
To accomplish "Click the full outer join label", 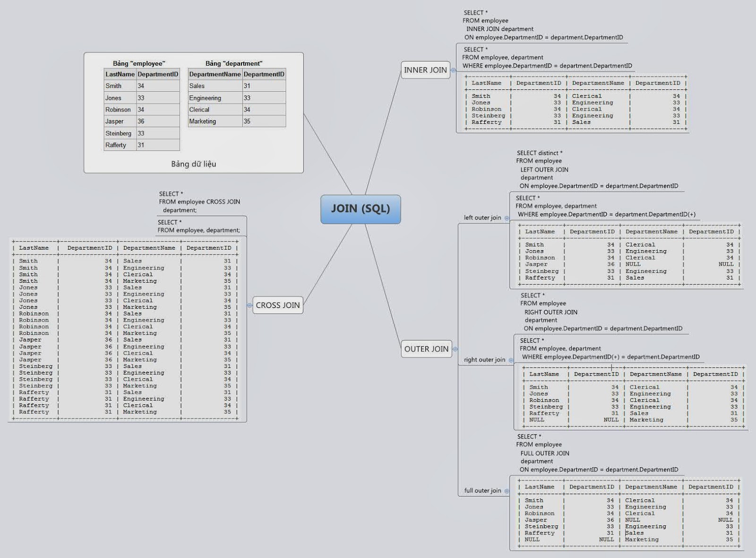I will [x=483, y=491].
